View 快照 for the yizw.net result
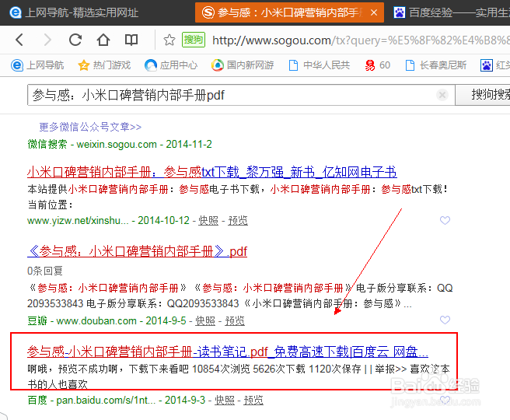 pos(208,221)
